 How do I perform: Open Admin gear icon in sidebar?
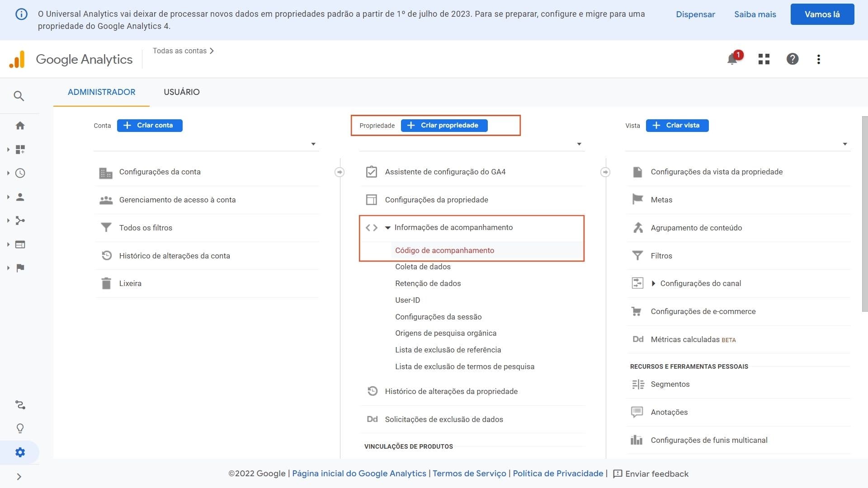click(x=20, y=452)
